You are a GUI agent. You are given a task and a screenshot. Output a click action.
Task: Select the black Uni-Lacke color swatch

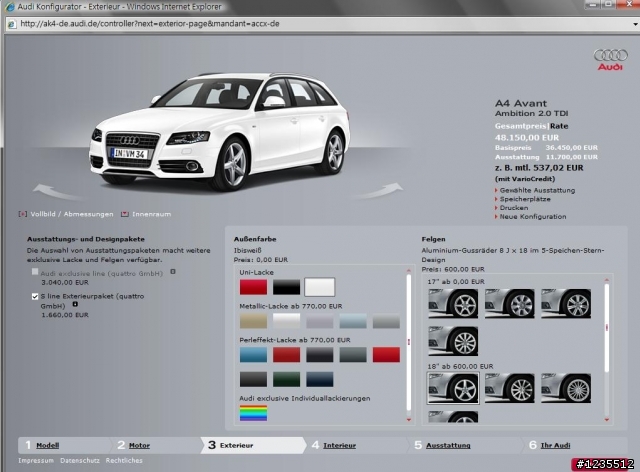(x=287, y=287)
